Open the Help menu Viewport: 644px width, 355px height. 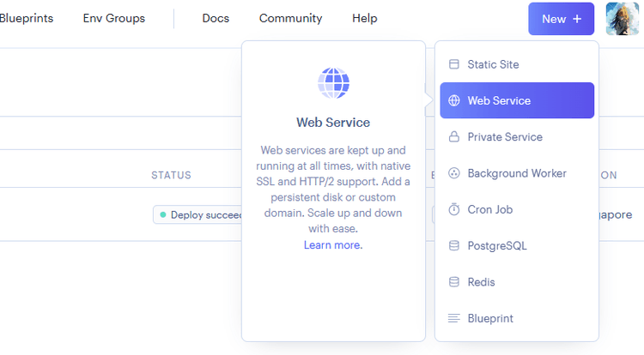(364, 18)
